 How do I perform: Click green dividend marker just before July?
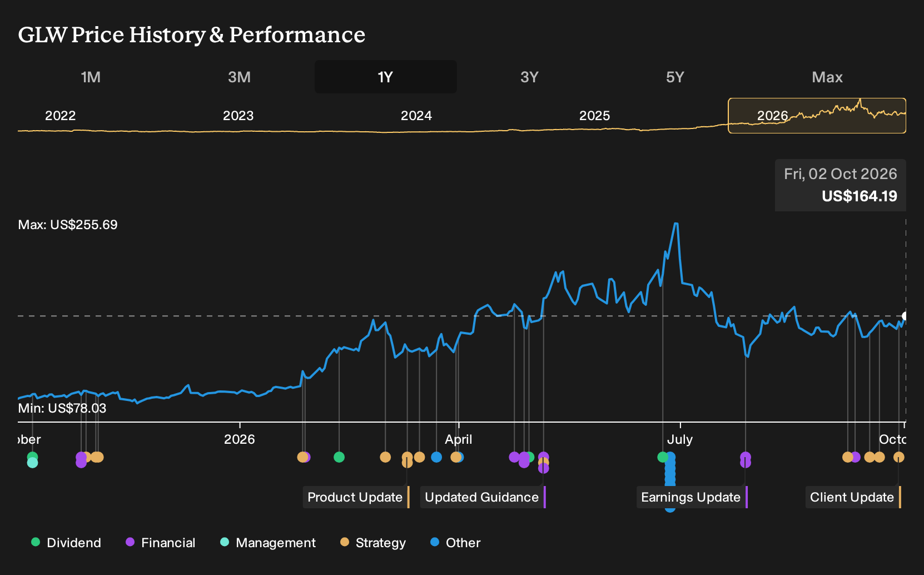point(662,457)
